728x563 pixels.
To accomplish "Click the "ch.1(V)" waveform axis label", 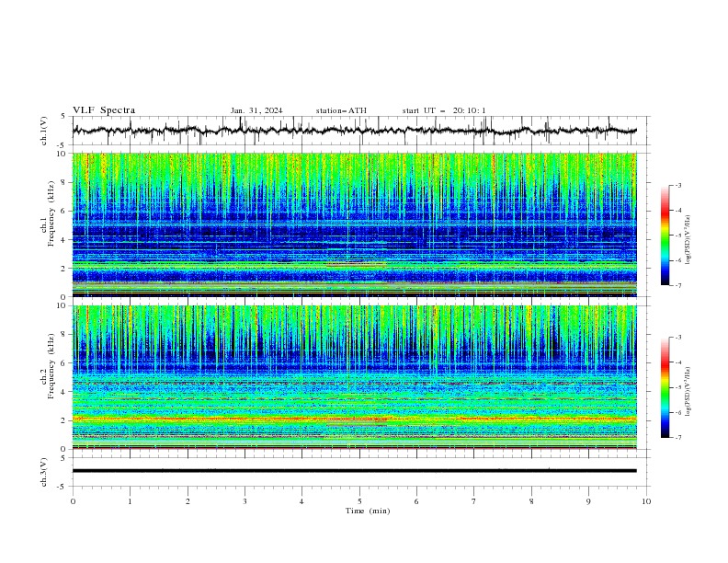I will 44,131.
